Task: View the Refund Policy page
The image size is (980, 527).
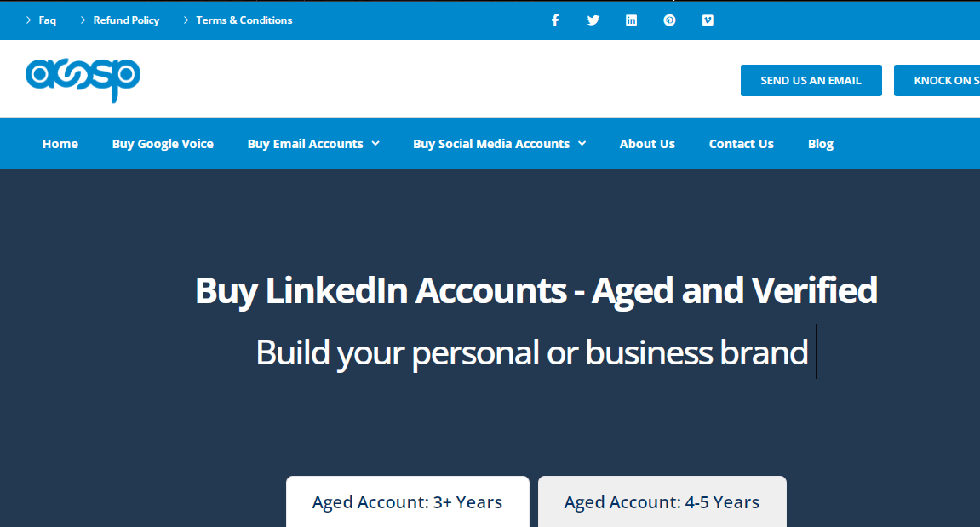Action: coord(125,20)
